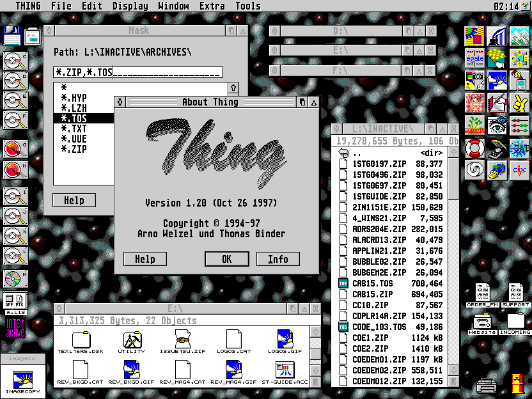The height and width of the screenshot is (399, 532).
Task: Open the Extra menu
Action: coord(212,6)
